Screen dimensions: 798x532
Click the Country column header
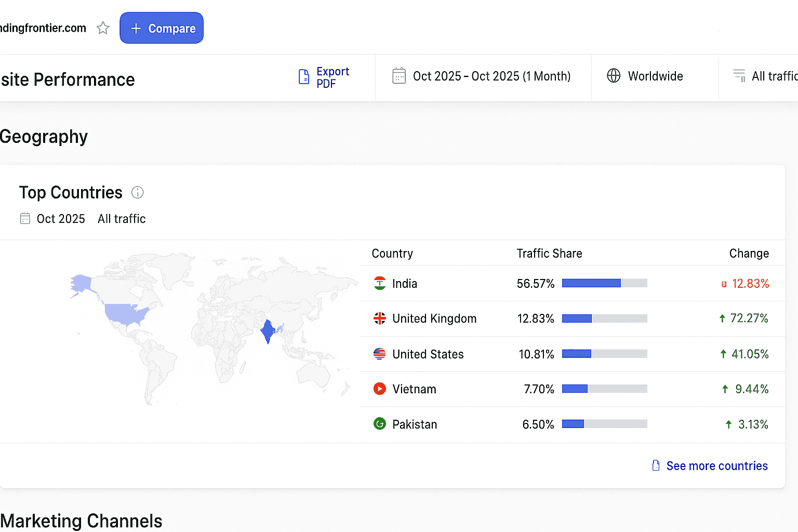pos(392,254)
